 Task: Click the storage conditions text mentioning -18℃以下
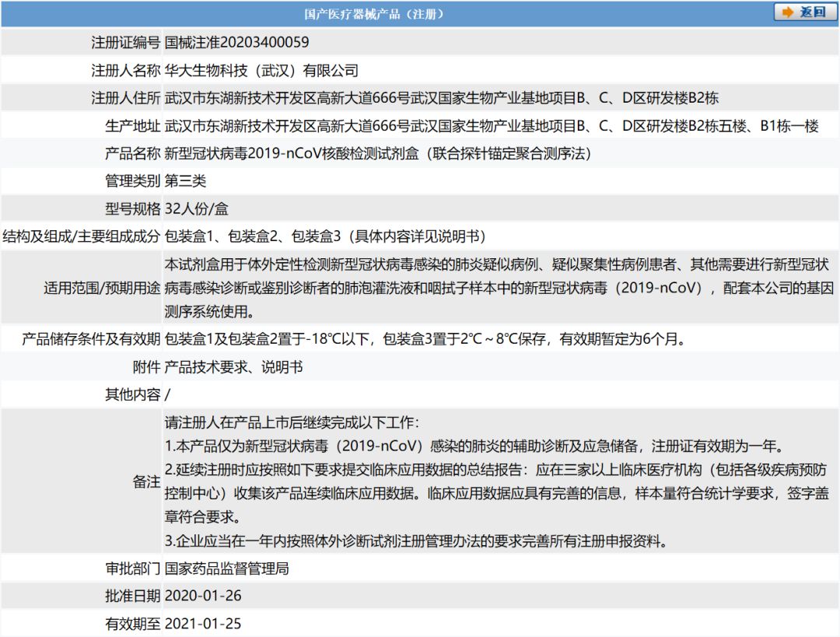(x=424, y=338)
